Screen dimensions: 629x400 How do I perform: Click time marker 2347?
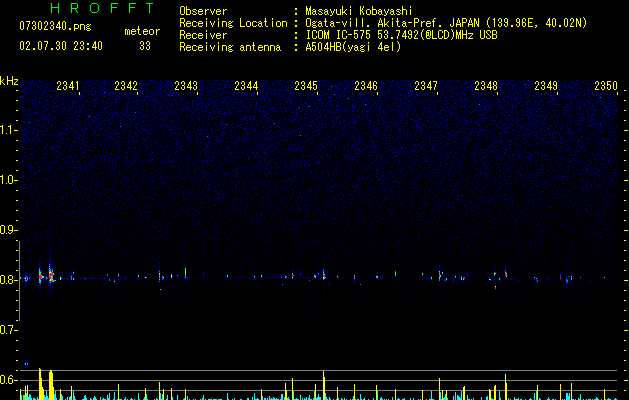coord(426,86)
